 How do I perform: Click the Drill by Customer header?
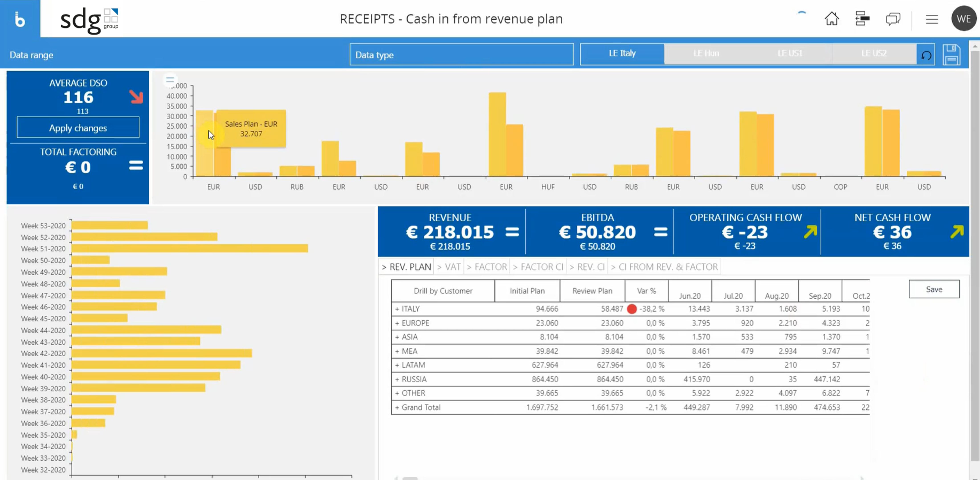443,291
